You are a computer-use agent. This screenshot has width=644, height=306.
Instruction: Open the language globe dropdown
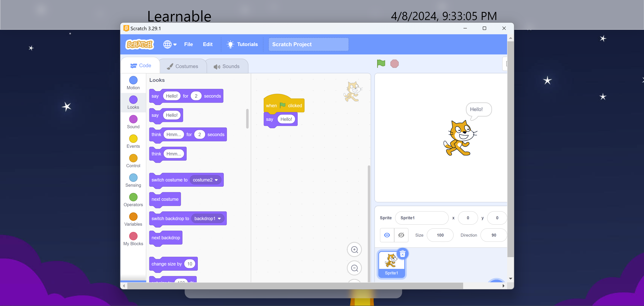170,44
